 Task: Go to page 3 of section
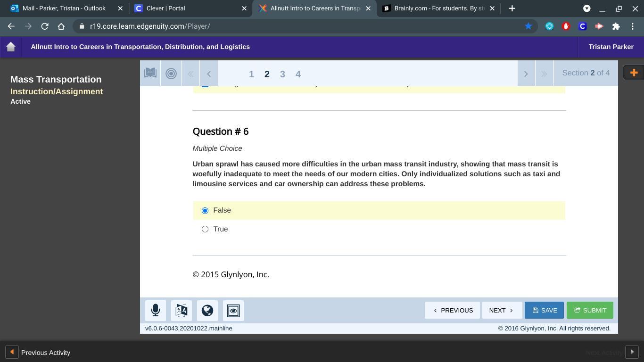point(282,74)
